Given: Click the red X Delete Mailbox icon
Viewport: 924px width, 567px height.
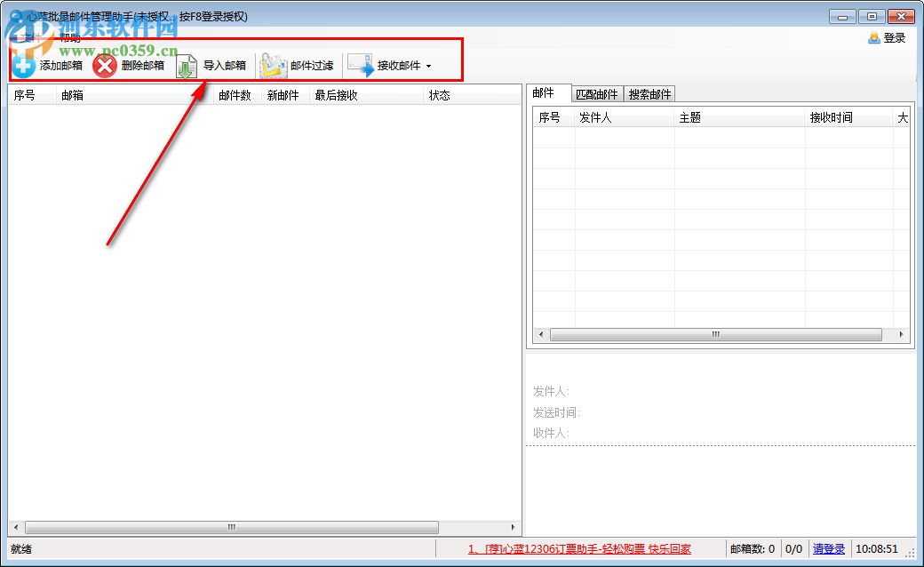Looking at the screenshot, I should 105,66.
